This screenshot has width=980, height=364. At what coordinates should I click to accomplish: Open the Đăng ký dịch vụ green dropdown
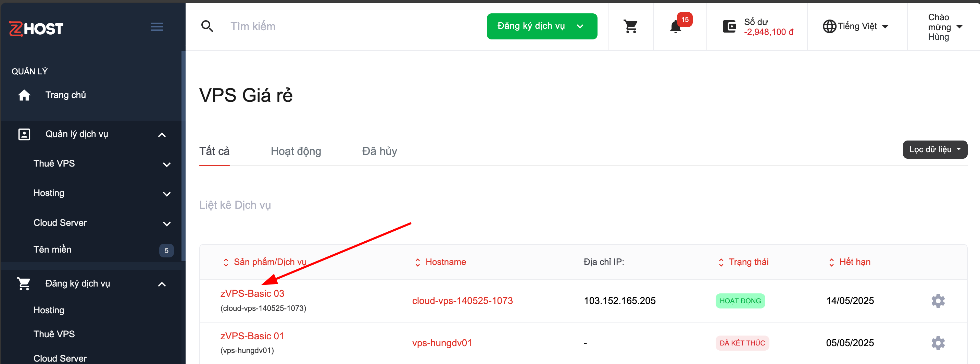541,26
